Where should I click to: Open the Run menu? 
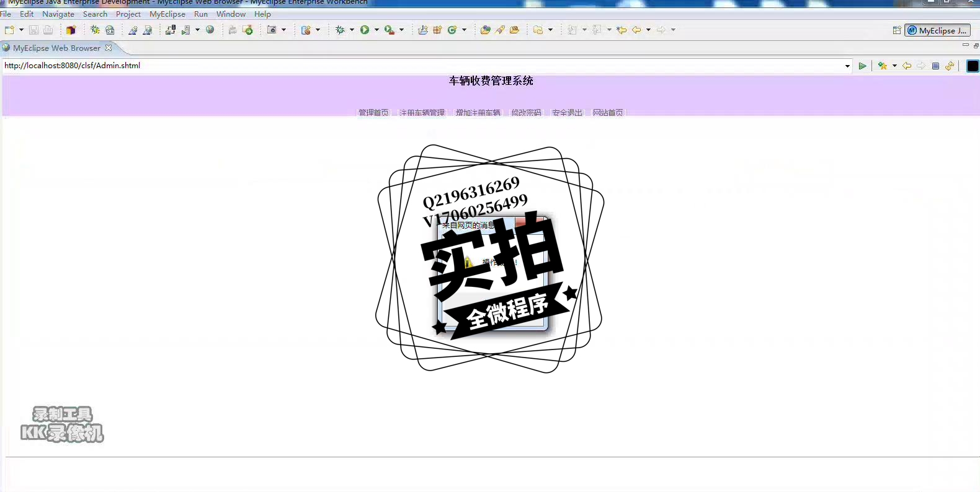click(201, 14)
